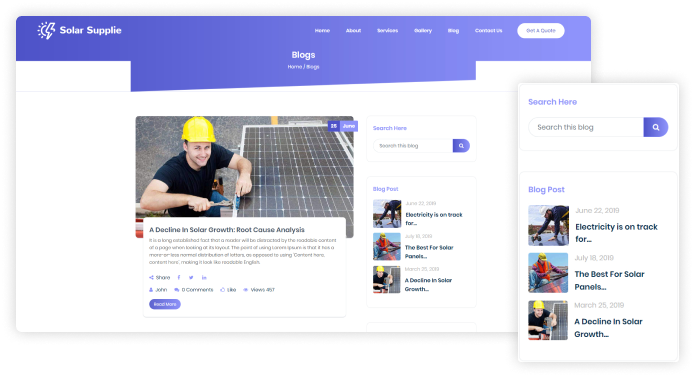Open small thumbnail of Best For Solar Panels post
Viewport: 695px width, 378px height.
coord(387,246)
